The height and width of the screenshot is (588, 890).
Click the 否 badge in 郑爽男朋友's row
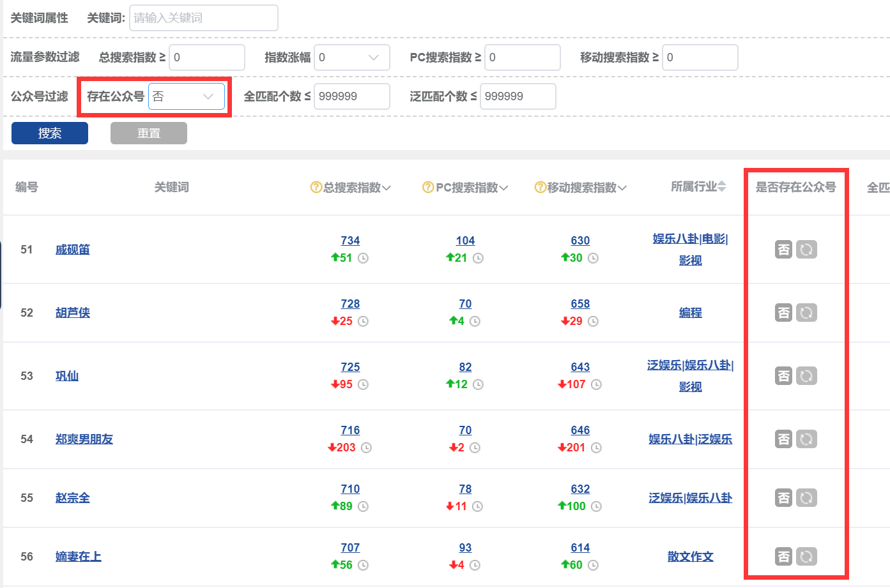(784, 439)
